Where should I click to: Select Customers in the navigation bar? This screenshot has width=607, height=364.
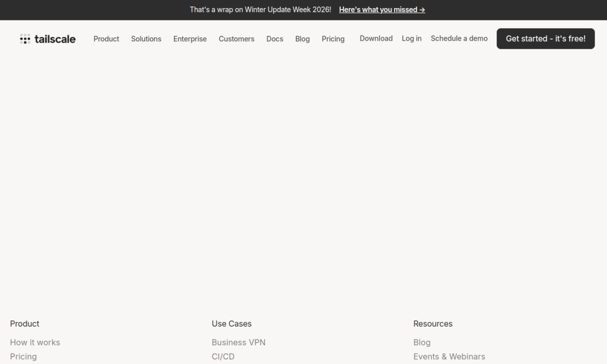[x=237, y=39]
